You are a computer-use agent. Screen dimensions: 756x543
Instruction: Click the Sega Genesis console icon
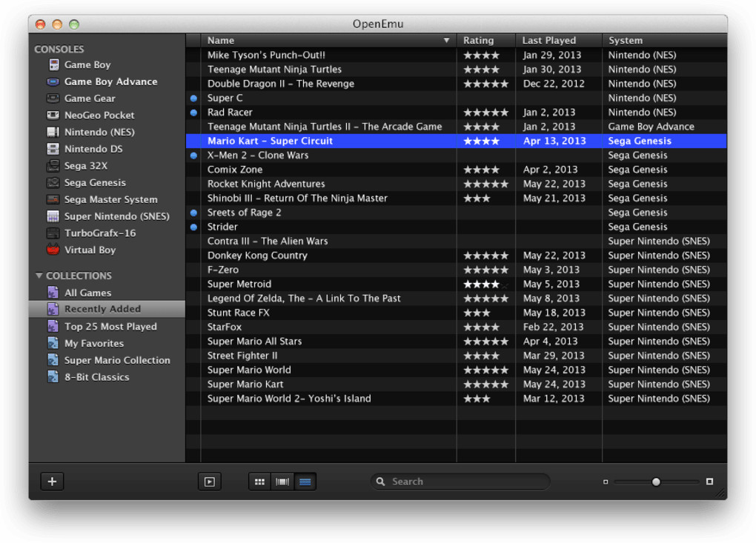click(53, 182)
